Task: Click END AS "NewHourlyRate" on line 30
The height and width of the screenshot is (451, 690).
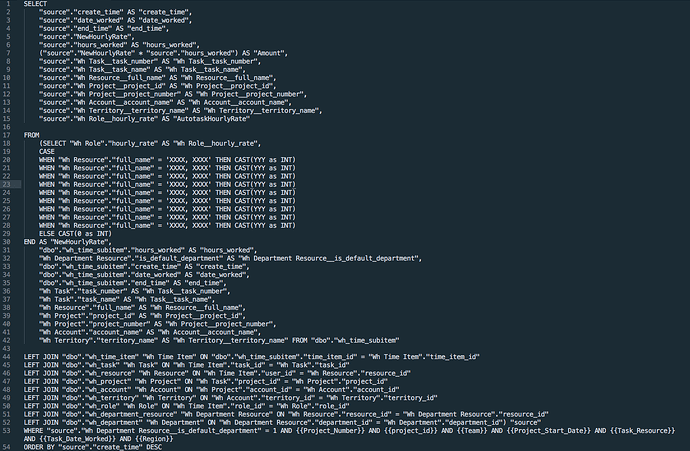Action: click(x=66, y=242)
